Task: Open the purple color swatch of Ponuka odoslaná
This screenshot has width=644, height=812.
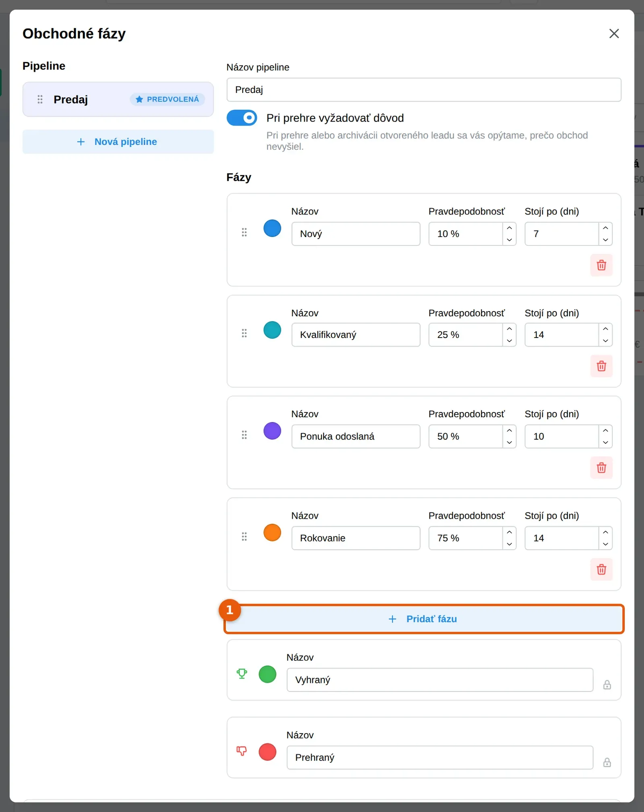Action: pyautogui.click(x=272, y=431)
